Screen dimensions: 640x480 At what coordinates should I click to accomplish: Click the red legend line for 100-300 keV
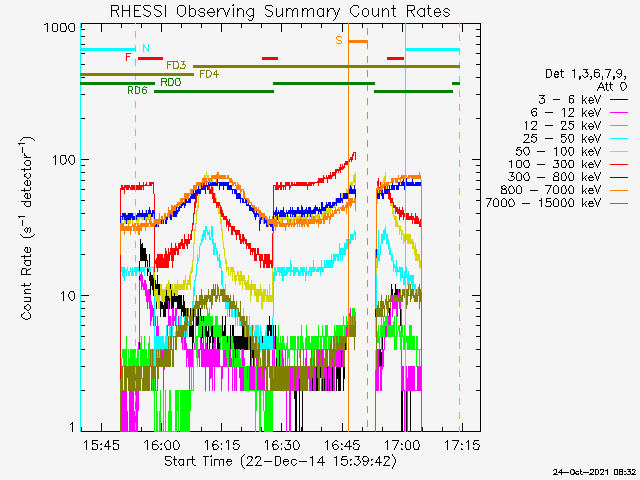(619, 164)
